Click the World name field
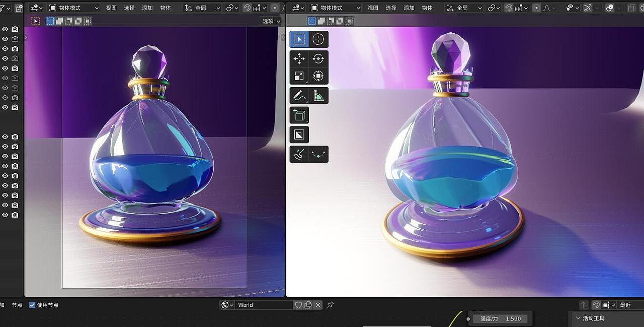Viewport: 644px width, 327px height. [265, 305]
